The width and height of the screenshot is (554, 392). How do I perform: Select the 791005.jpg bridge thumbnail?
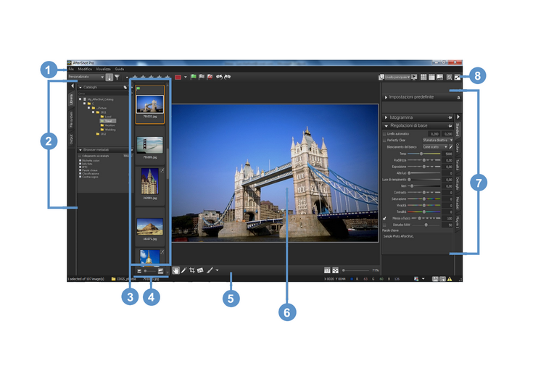pyautogui.click(x=149, y=145)
